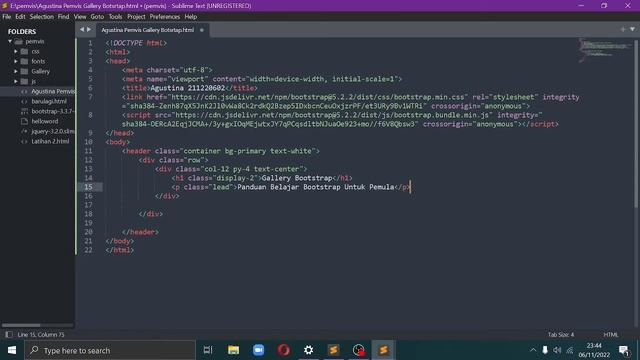Viewport: 640px width, 360px height.
Task: Select Agustina Pemvis file in sidebar
Action: click(x=53, y=91)
